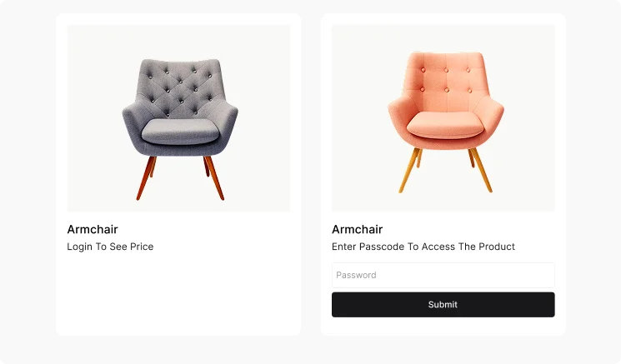This screenshot has height=364, width=621.
Task: Click the seat cushion of the gray armchair
Action: 180,129
